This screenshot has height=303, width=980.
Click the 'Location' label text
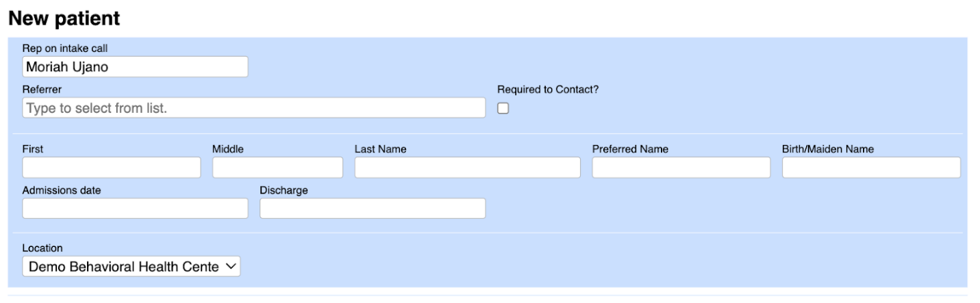click(x=42, y=248)
